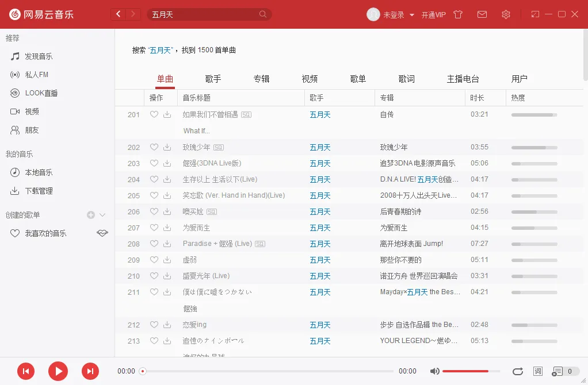Expand the 未登录 account dropdown arrow
The image size is (588, 385).
pyautogui.click(x=412, y=15)
